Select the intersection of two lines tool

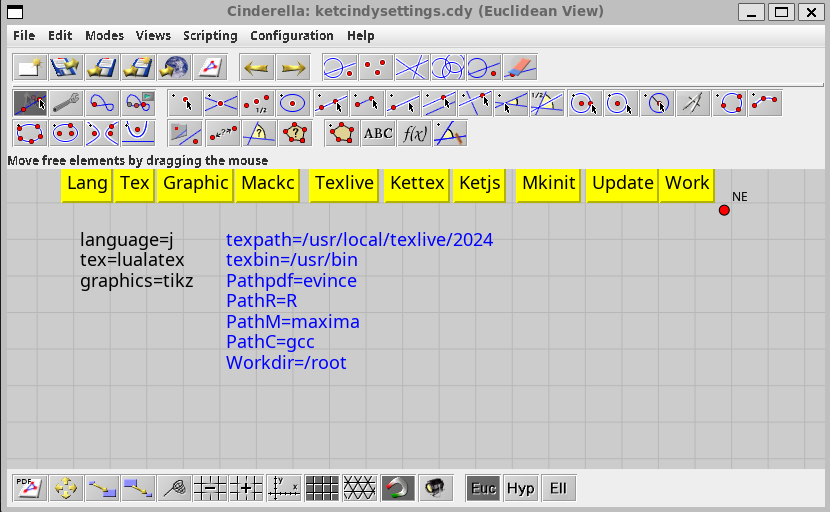click(221, 103)
